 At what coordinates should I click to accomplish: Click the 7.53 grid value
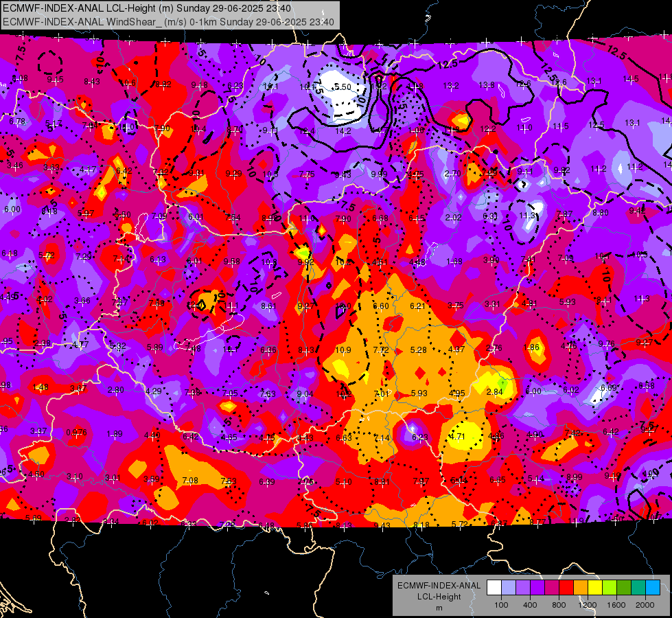[229, 481]
